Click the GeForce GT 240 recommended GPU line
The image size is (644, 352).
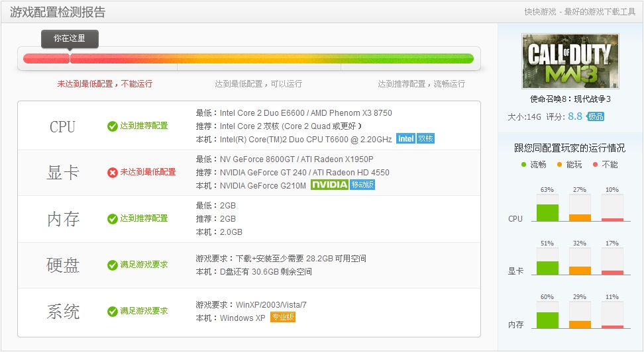(292, 172)
